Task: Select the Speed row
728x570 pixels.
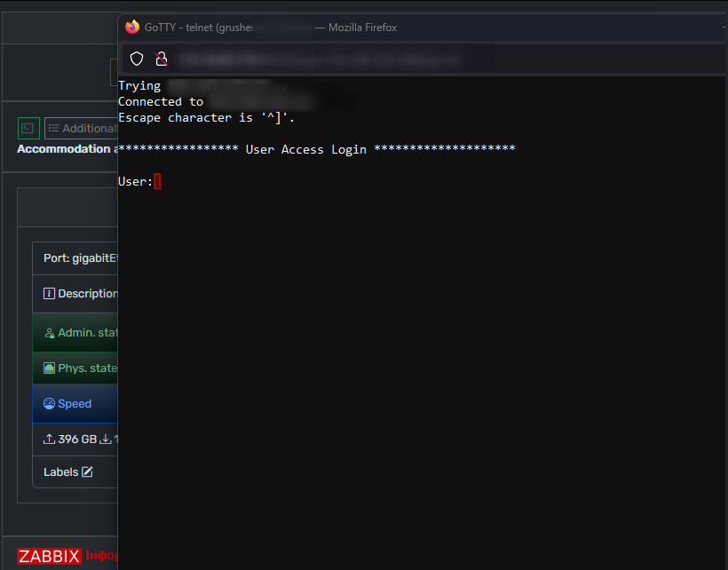Action: point(75,403)
